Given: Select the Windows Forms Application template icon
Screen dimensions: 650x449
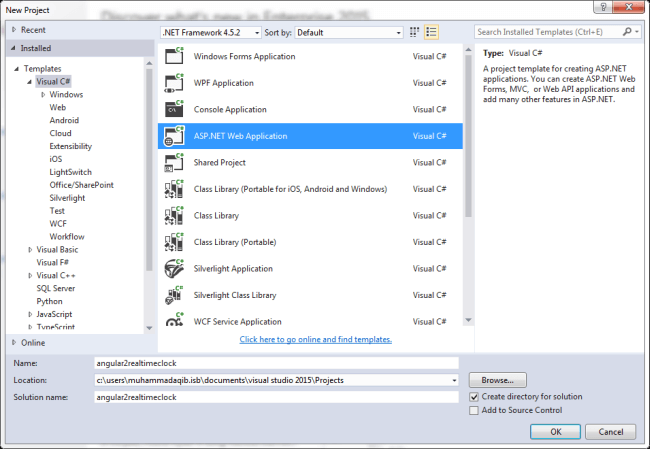Looking at the screenshot, I should coord(174,56).
